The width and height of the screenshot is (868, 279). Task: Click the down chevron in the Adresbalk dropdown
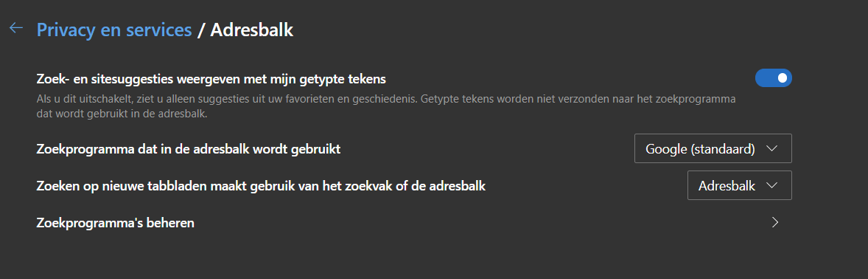point(771,186)
